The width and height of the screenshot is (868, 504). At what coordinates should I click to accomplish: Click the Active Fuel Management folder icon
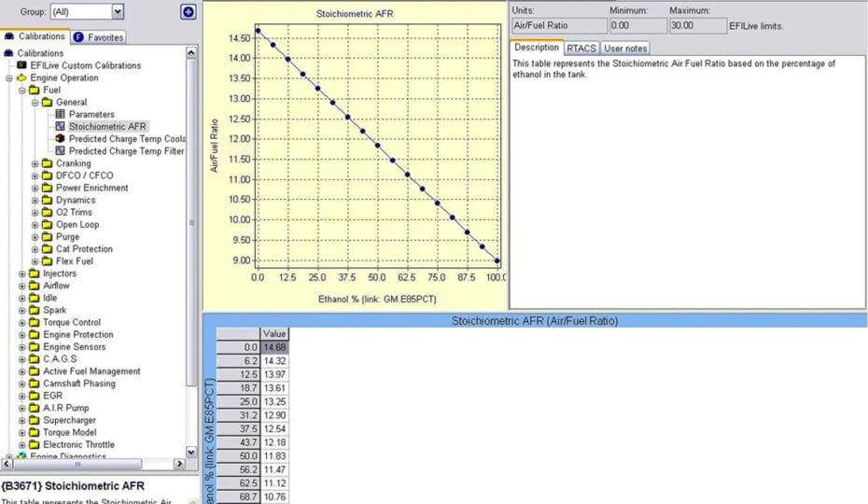coord(35,371)
